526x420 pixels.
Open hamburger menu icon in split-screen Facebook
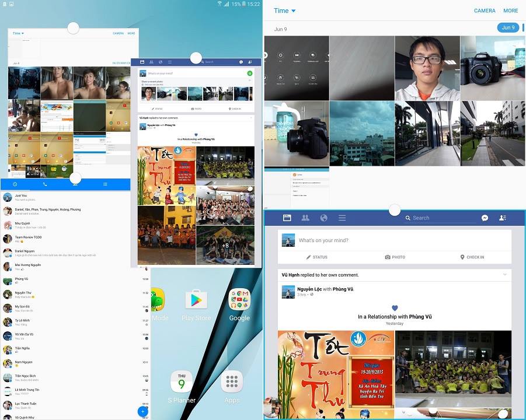tap(342, 218)
